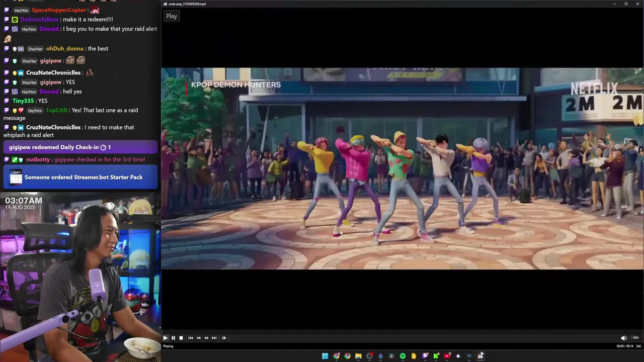
Task: Click the 03:07AM clock overlay
Action: click(24, 200)
